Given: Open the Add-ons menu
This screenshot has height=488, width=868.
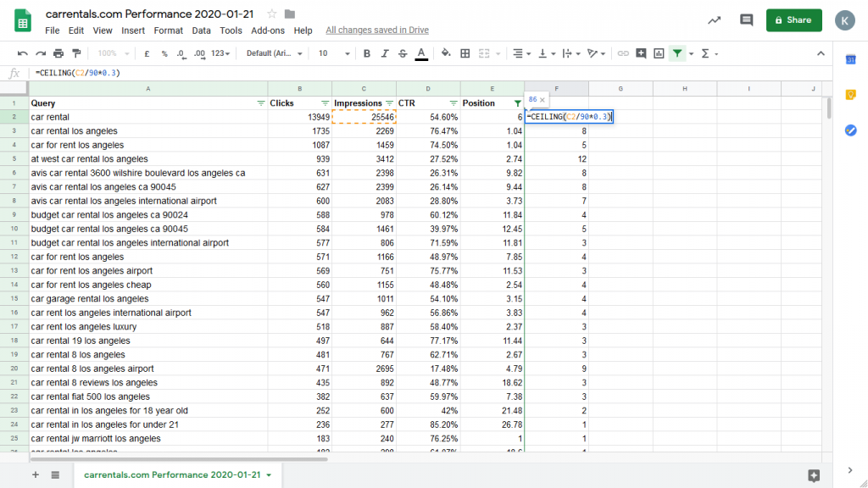Looking at the screenshot, I should (267, 30).
